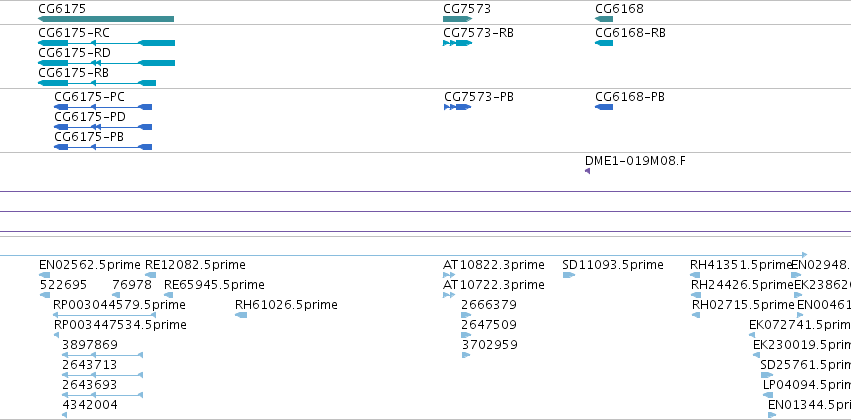Select the CG6175-PC protein label
Viewport: 851px width, 420px height.
coord(89,97)
